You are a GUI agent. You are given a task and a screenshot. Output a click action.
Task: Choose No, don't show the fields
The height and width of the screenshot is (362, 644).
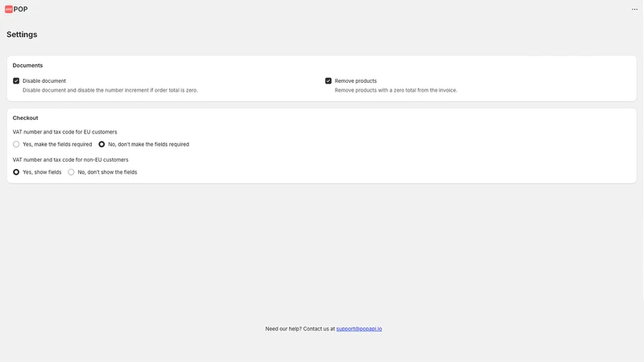click(x=71, y=172)
